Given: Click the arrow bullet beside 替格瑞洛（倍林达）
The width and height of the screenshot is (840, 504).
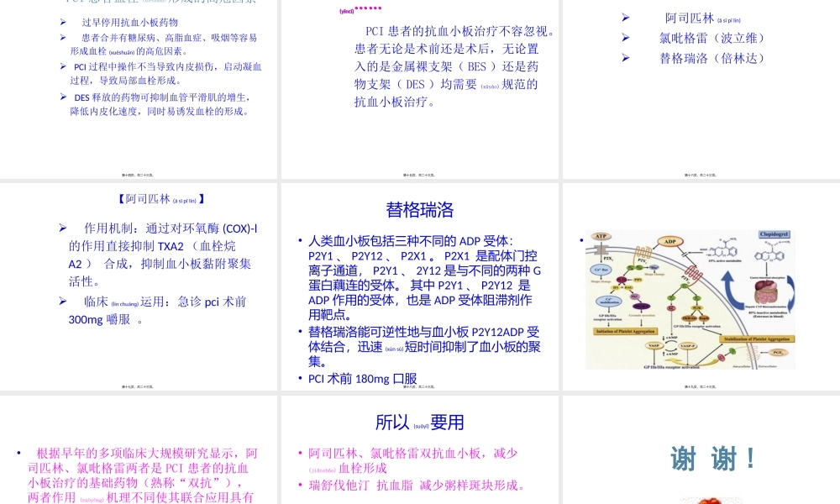Looking at the screenshot, I should click(x=625, y=57).
